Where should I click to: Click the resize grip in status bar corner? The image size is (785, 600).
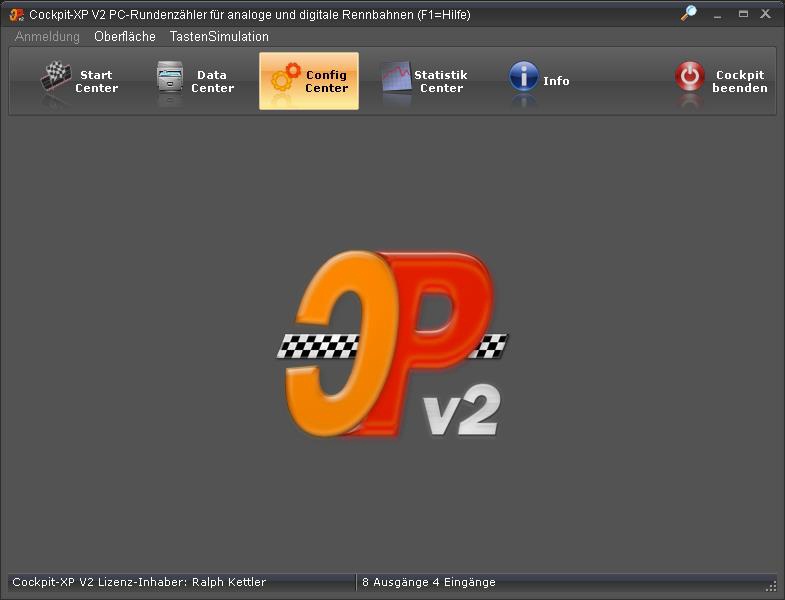click(771, 586)
